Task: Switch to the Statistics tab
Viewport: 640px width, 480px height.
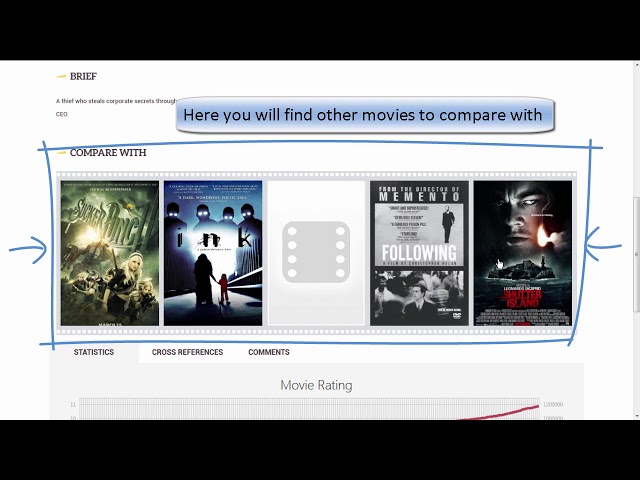Action: coord(94,352)
